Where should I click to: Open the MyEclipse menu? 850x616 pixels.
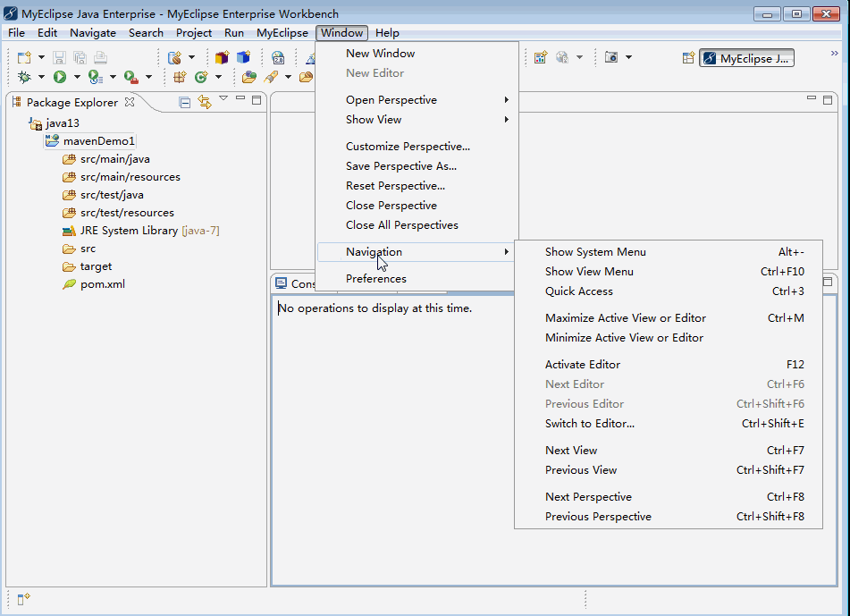pos(282,33)
